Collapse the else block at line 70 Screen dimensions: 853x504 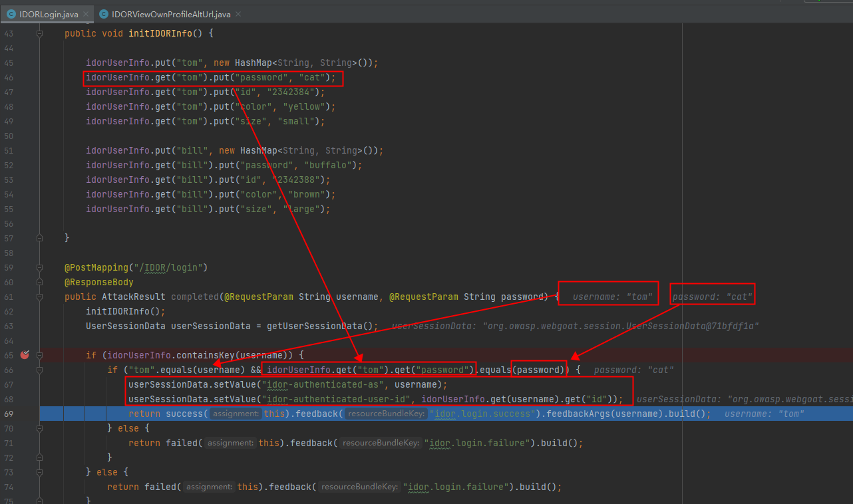click(x=40, y=428)
